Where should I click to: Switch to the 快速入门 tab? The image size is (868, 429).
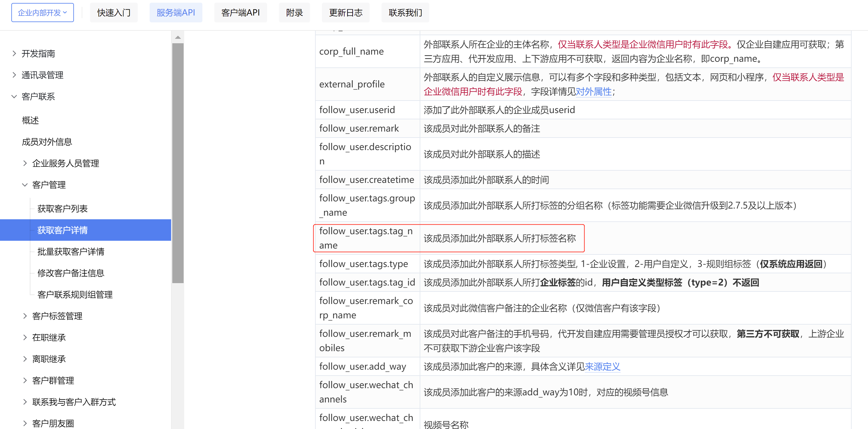pyautogui.click(x=114, y=13)
